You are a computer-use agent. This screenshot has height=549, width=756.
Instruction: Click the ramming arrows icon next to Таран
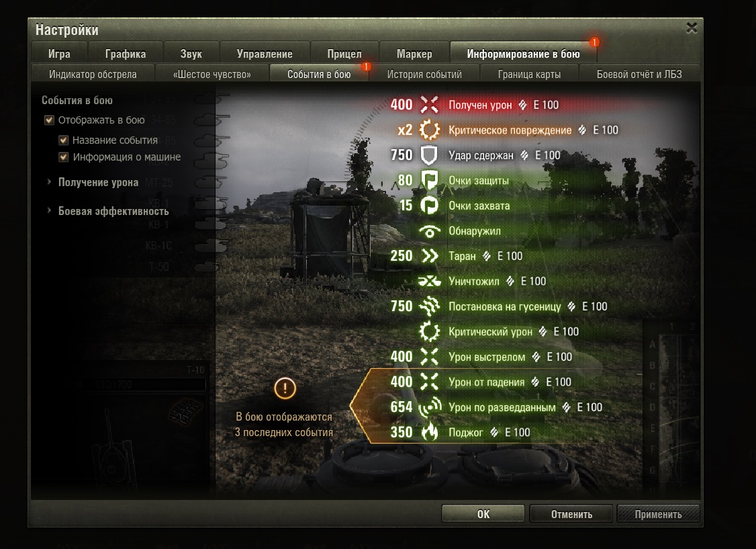(x=429, y=256)
